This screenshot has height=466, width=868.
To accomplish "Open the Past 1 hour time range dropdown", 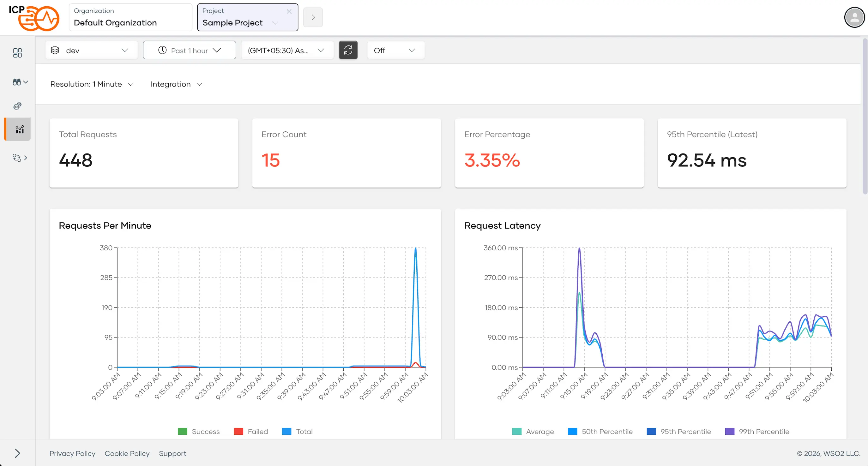I will click(x=190, y=50).
